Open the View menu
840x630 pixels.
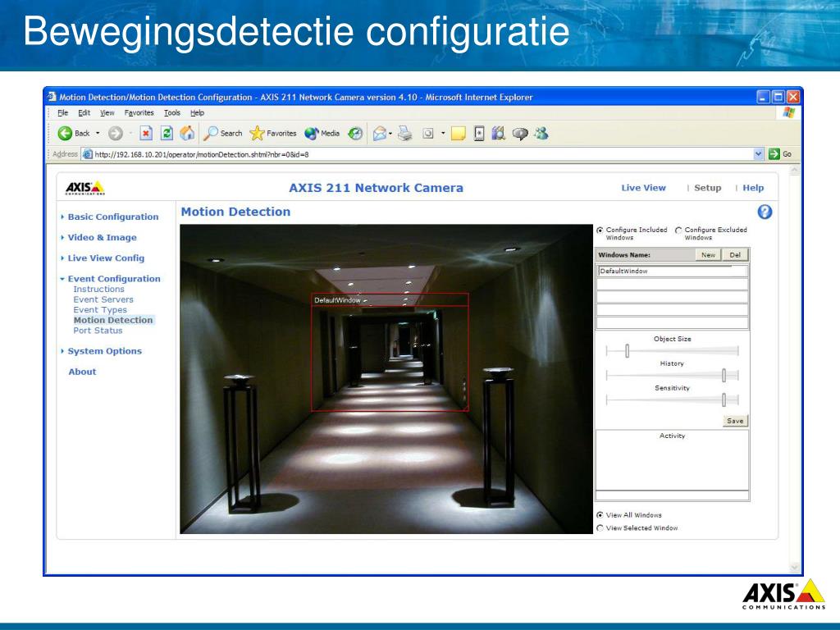107,113
